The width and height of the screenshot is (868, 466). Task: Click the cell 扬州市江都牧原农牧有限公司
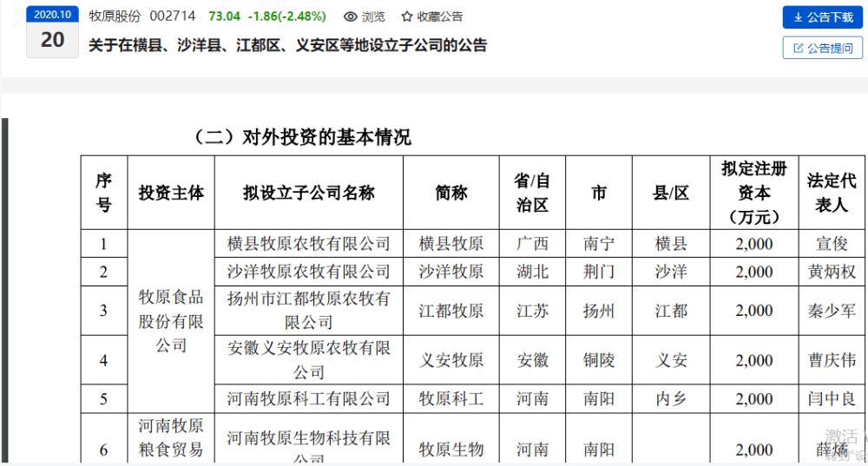coord(309,311)
